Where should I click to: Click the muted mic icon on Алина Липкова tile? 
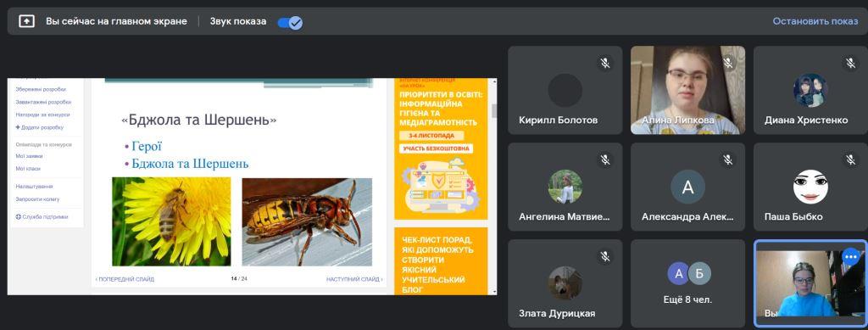[x=728, y=63]
